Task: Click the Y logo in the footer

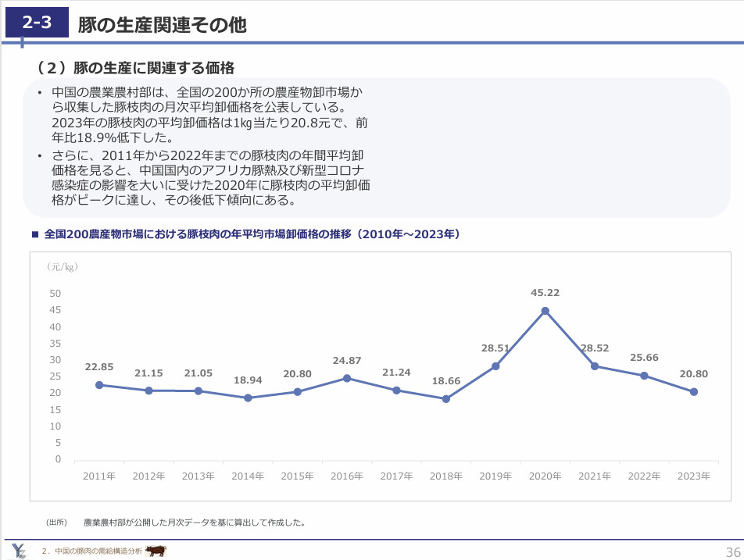Action: point(19,551)
